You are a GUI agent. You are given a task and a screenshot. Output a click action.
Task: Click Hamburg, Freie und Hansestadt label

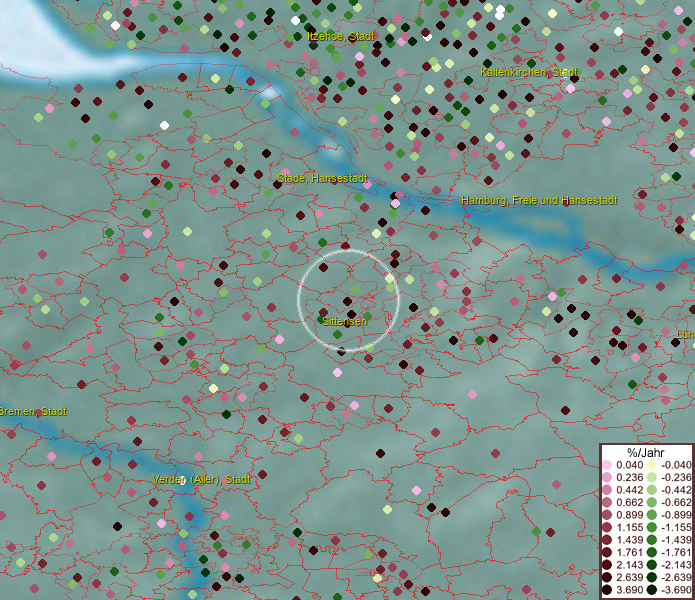[x=539, y=200]
